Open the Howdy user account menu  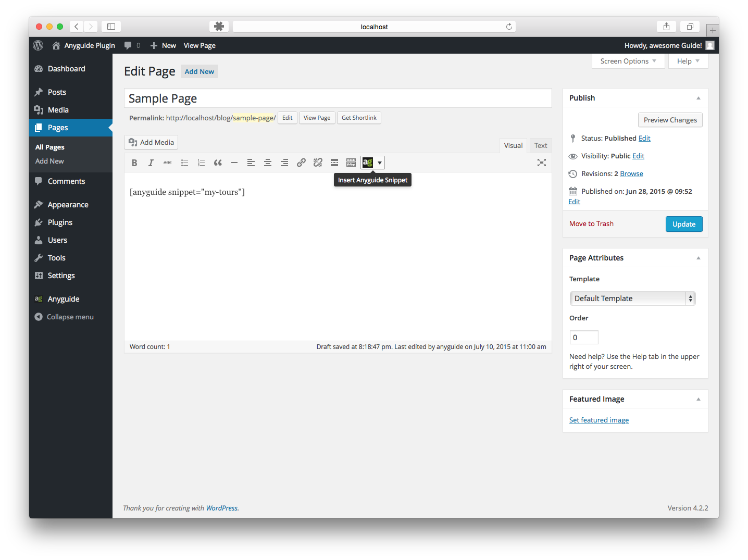pyautogui.click(x=669, y=45)
